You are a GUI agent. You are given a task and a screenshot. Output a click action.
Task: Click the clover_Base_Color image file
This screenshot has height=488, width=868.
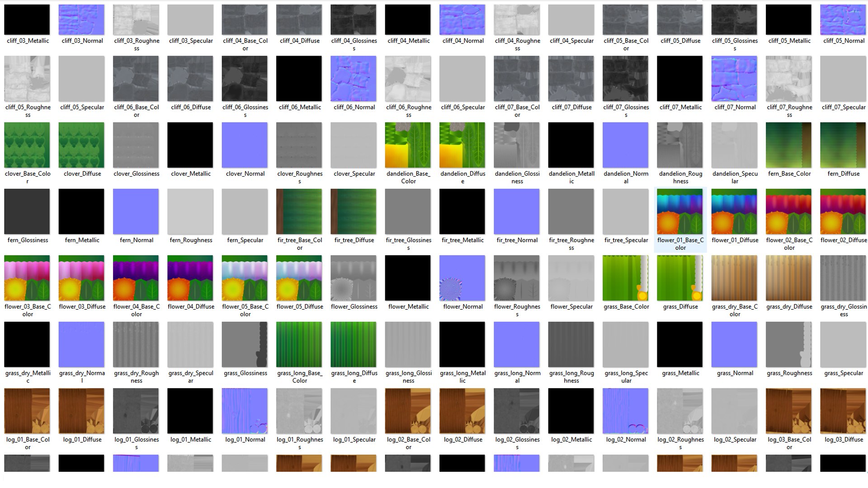(x=27, y=145)
